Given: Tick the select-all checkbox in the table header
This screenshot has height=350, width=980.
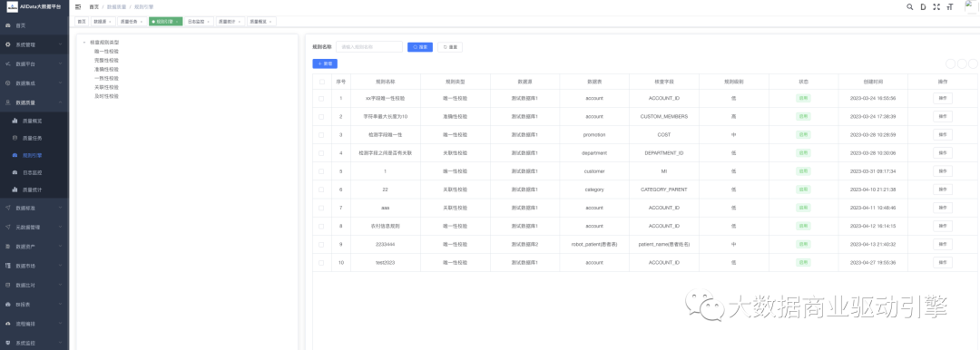Looking at the screenshot, I should 322,82.
